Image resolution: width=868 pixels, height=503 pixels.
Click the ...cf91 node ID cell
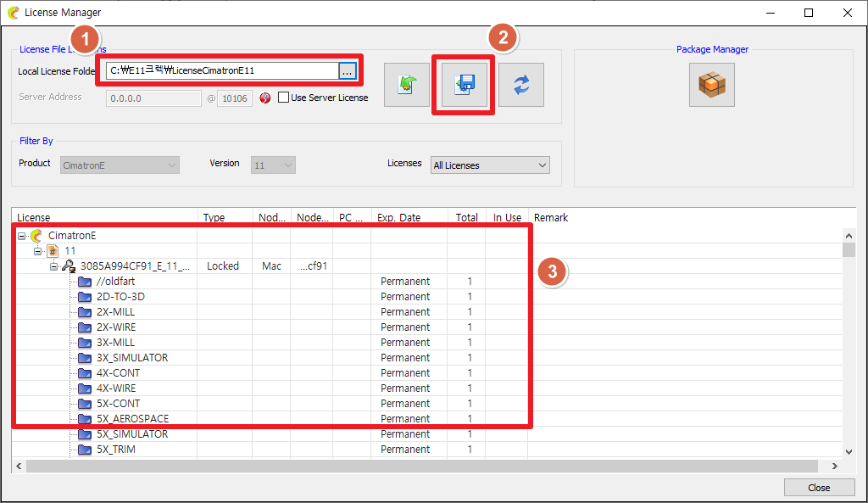[x=314, y=266]
